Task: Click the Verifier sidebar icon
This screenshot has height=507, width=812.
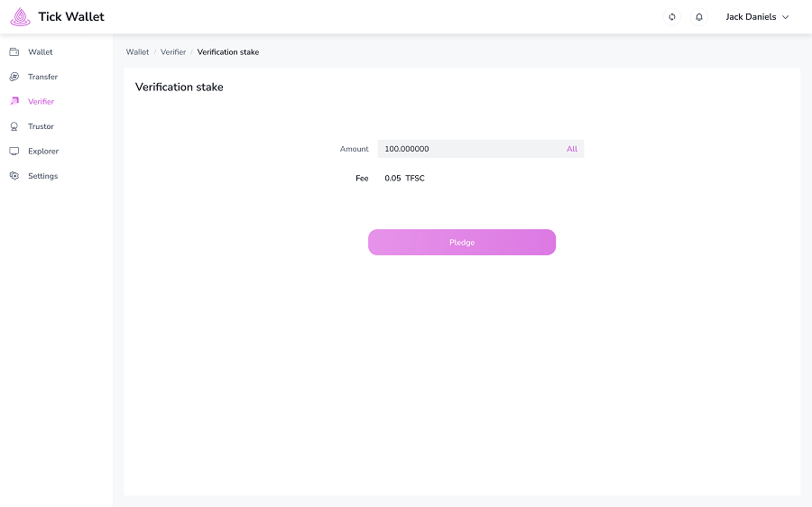Action: click(14, 102)
